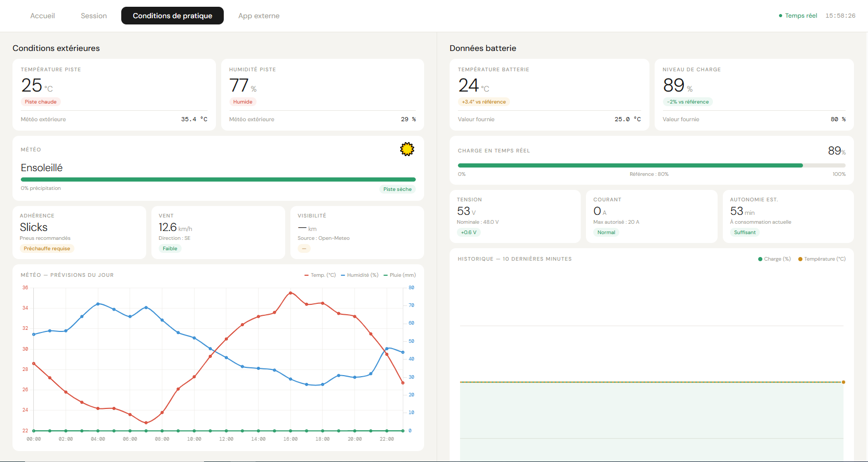Image resolution: width=868 pixels, height=462 pixels.
Task: Click the sunny weather icon
Action: (x=407, y=149)
